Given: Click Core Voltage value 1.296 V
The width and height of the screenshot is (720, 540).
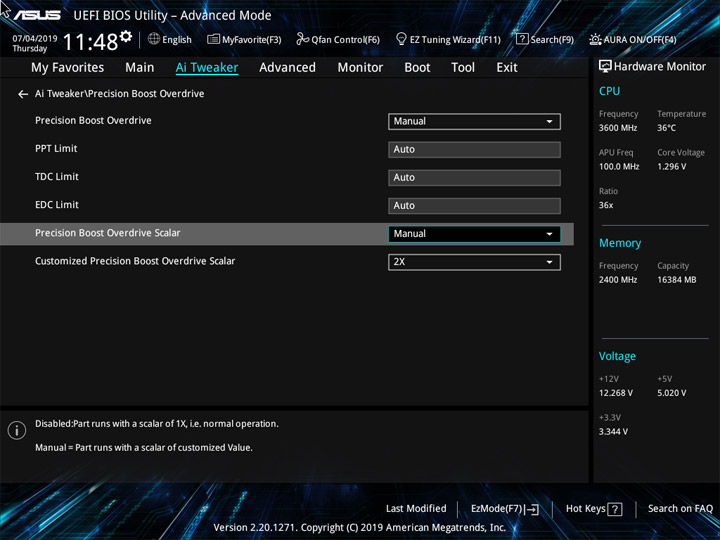Looking at the screenshot, I should click(671, 167).
